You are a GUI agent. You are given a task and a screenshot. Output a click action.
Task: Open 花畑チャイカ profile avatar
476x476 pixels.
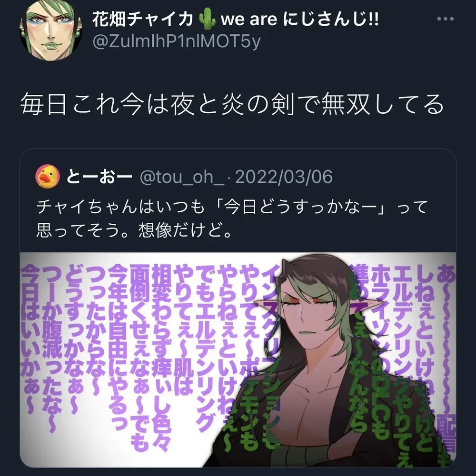51,30
